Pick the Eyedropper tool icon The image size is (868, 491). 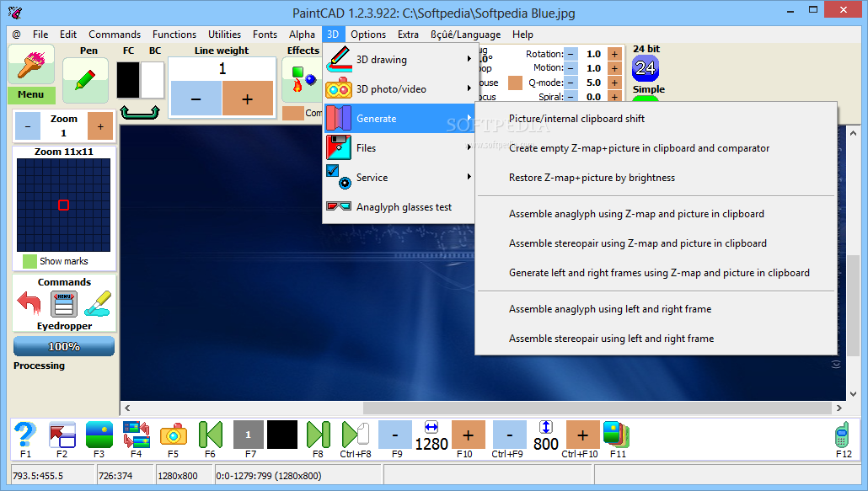click(x=98, y=303)
